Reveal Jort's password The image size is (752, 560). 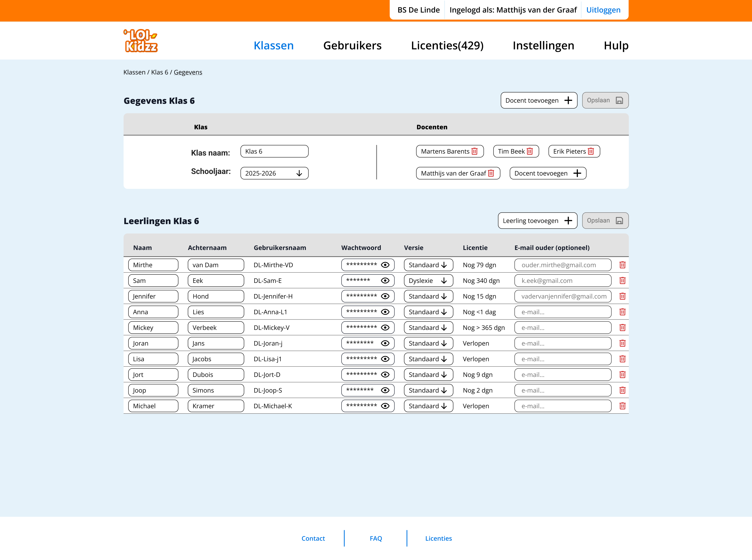385,375
